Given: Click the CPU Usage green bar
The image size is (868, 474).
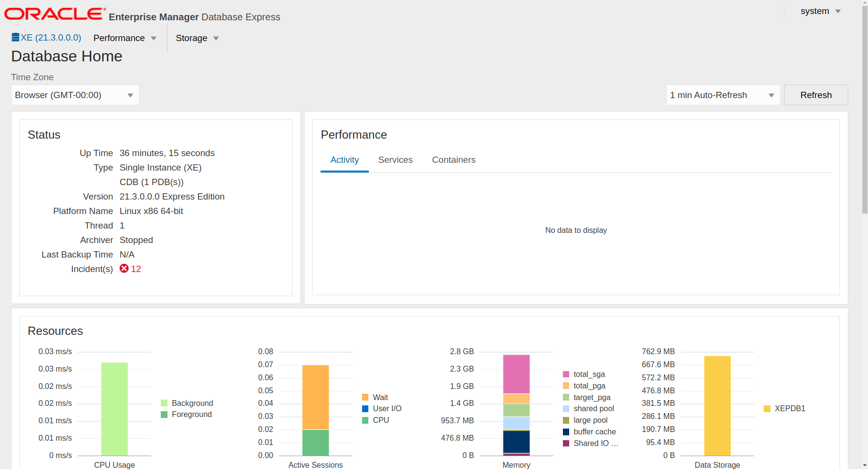Looking at the screenshot, I should (x=114, y=409).
